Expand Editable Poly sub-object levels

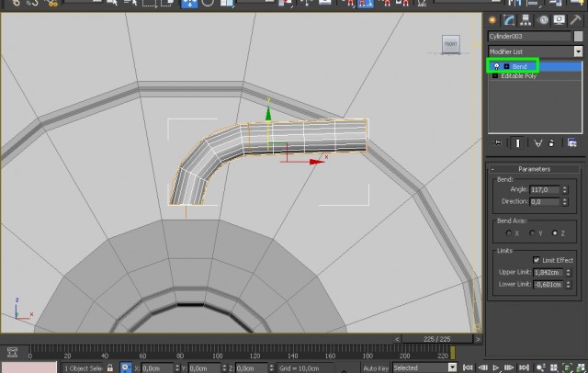[495, 75]
